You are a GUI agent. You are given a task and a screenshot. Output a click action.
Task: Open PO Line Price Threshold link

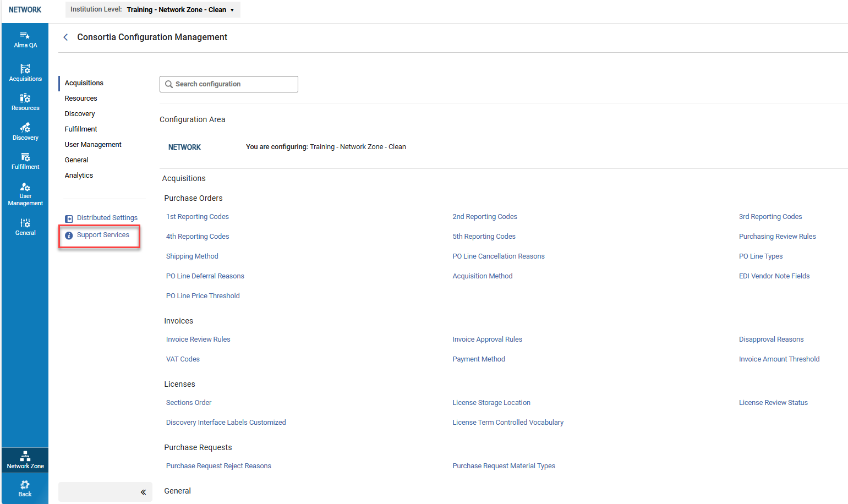click(x=203, y=296)
